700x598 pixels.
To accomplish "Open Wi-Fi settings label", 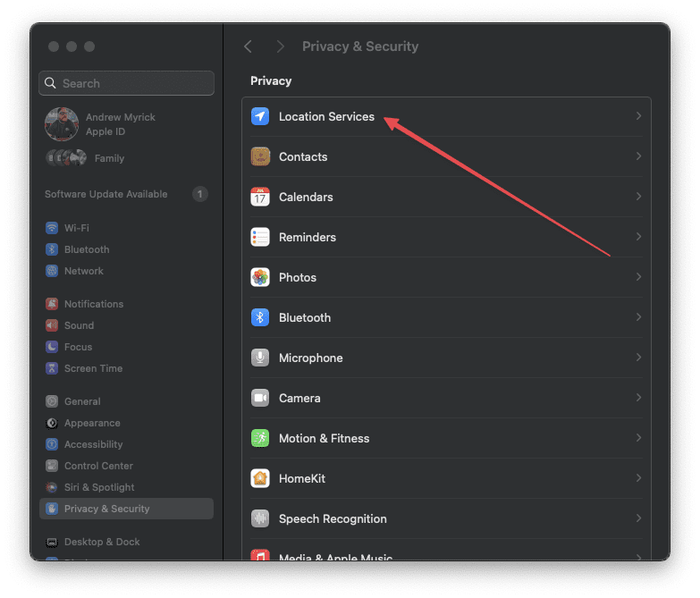I will pyautogui.click(x=76, y=228).
